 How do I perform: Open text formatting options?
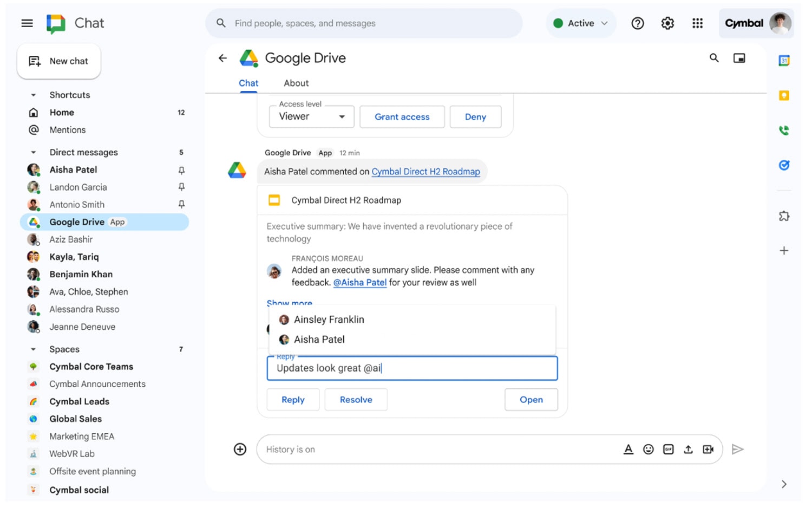click(x=628, y=449)
